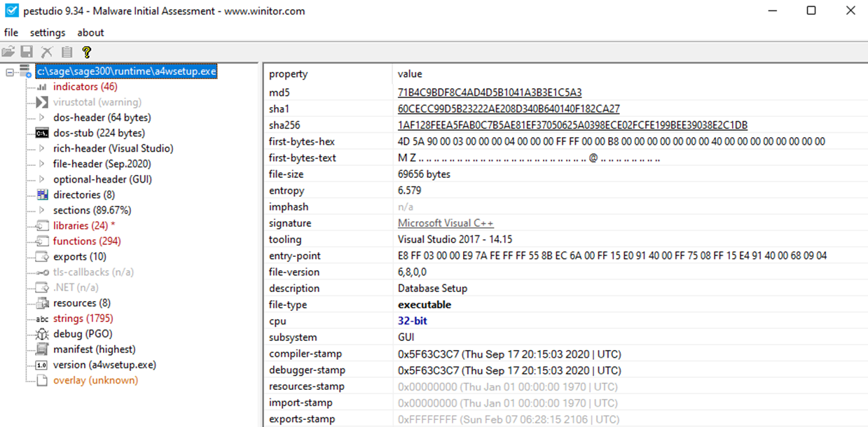
Task: Expand the optional-header (GUI) node
Action: (41, 179)
